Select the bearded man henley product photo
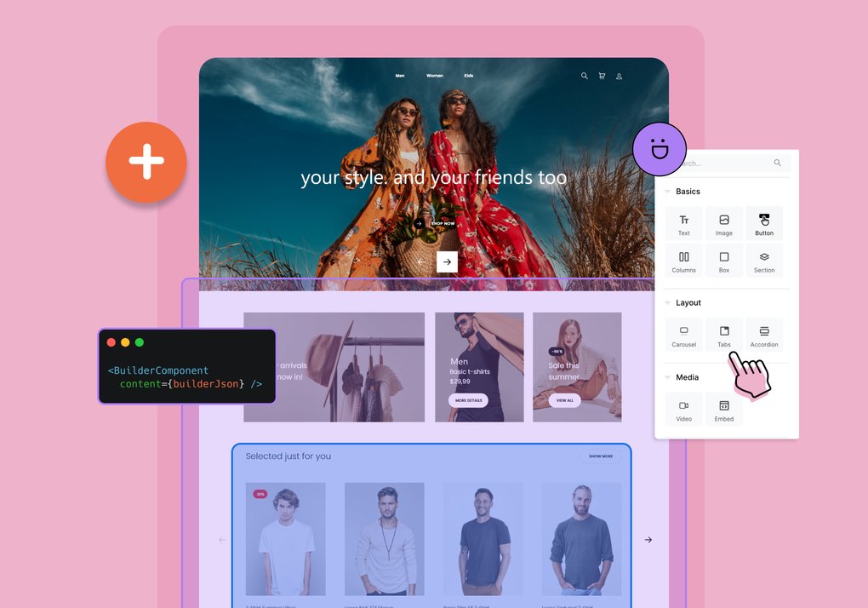This screenshot has width=868, height=608. coord(582,539)
